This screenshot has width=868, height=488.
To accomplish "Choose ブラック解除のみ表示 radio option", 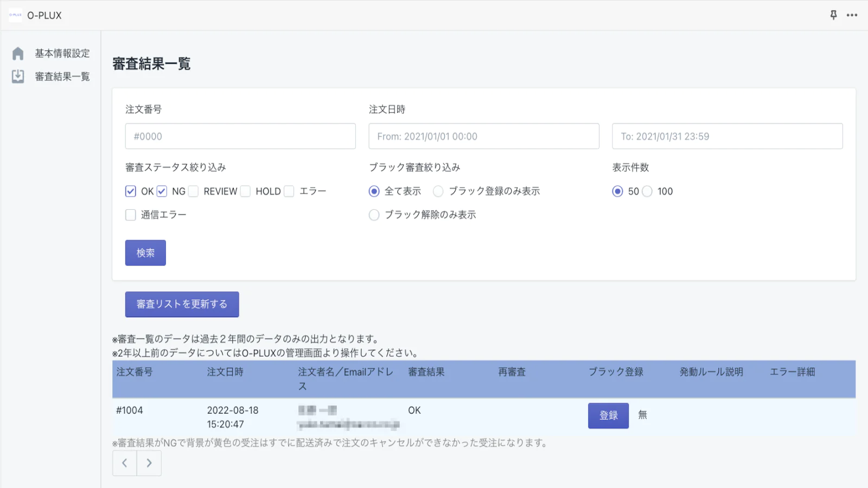I will pos(374,215).
